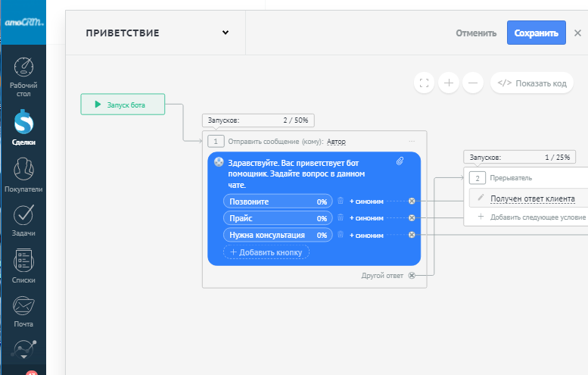
Task: Zoom in the bot canvas with plus
Action: click(449, 83)
